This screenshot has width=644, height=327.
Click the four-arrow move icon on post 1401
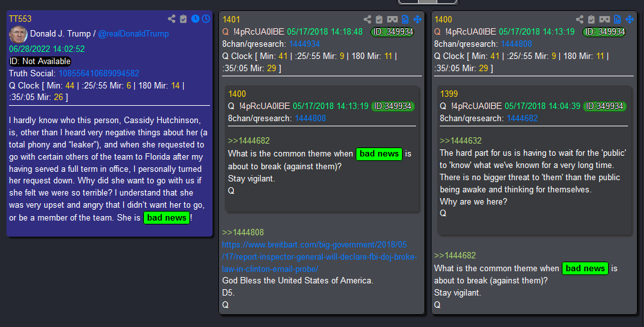click(x=417, y=19)
